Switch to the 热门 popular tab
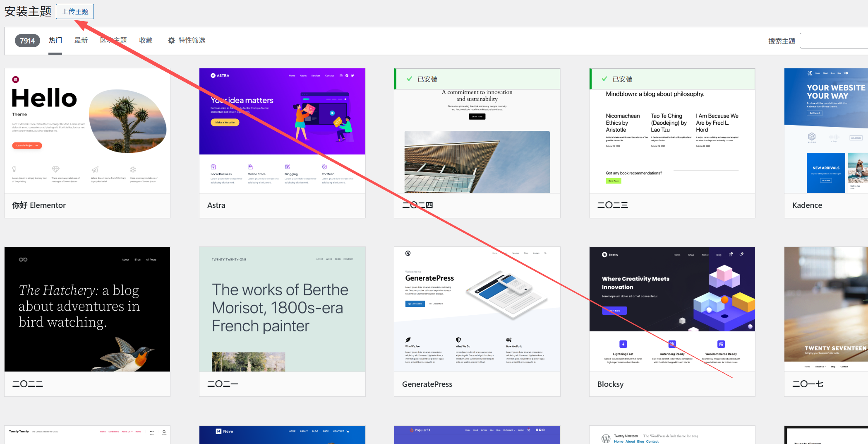This screenshot has width=868, height=444. pos(55,41)
